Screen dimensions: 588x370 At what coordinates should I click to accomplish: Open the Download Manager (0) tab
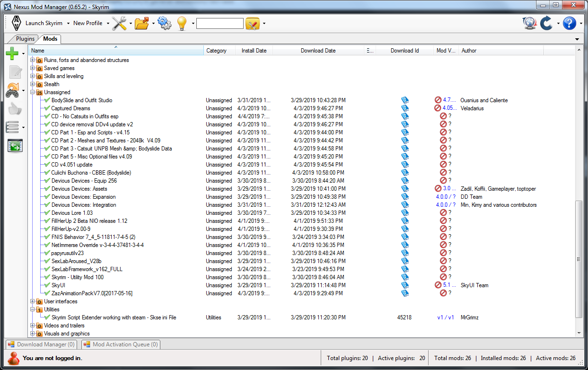[x=41, y=344]
